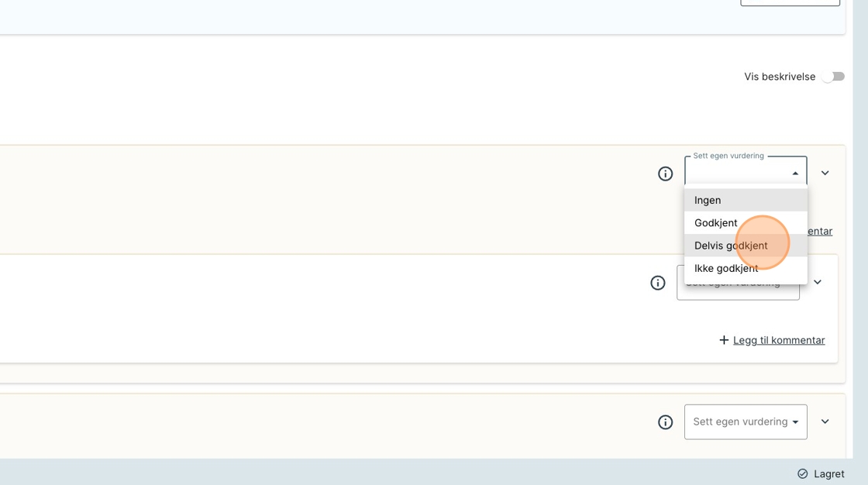The height and width of the screenshot is (485, 868).
Task: Select Ingen from the dropdown list
Action: click(708, 200)
